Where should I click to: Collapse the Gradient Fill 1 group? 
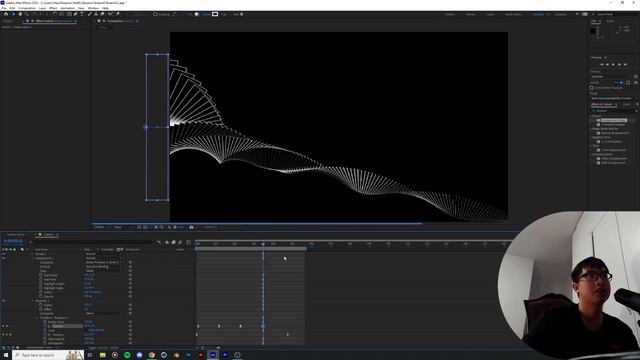(33, 258)
